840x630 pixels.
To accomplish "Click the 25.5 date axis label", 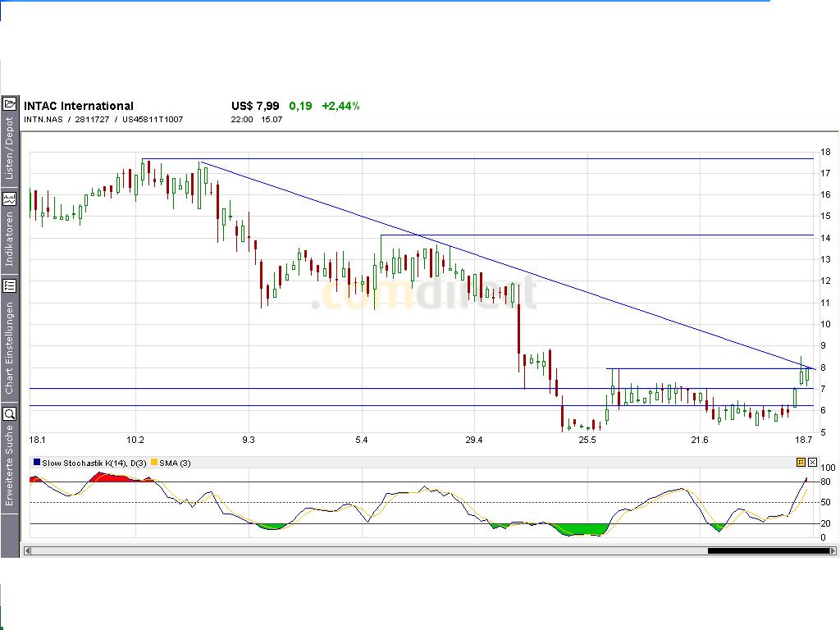I will [x=587, y=441].
